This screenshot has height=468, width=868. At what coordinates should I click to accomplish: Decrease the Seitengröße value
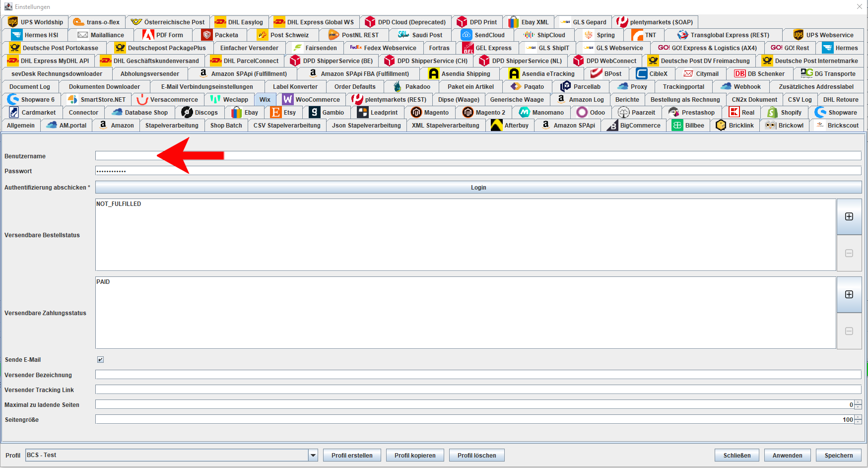coord(858,422)
